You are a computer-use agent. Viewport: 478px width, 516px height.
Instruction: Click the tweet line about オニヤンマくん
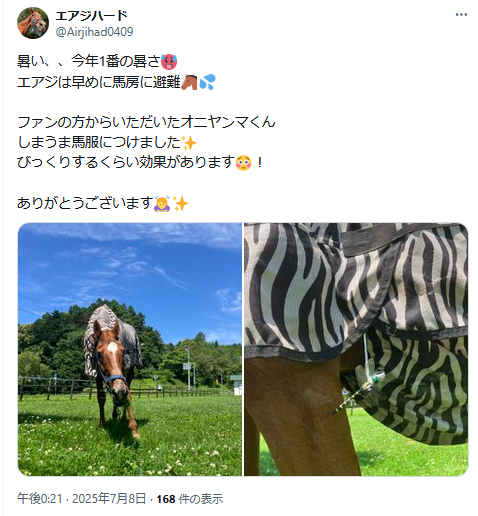[x=146, y=122]
